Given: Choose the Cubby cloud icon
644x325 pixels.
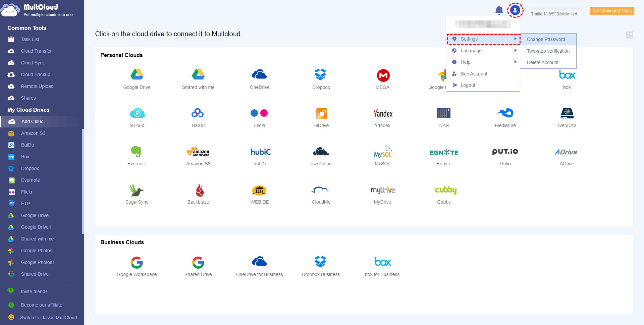Looking at the screenshot, I should (x=445, y=190).
